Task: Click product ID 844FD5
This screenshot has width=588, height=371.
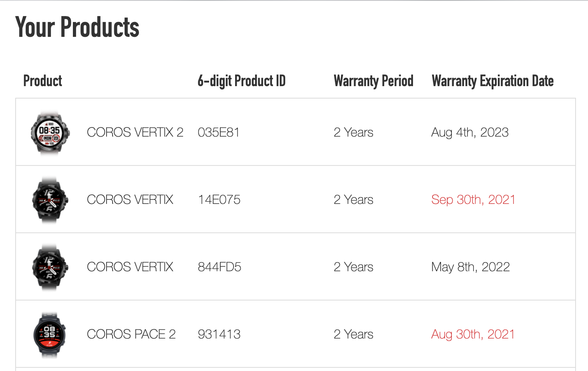Action: (x=219, y=267)
